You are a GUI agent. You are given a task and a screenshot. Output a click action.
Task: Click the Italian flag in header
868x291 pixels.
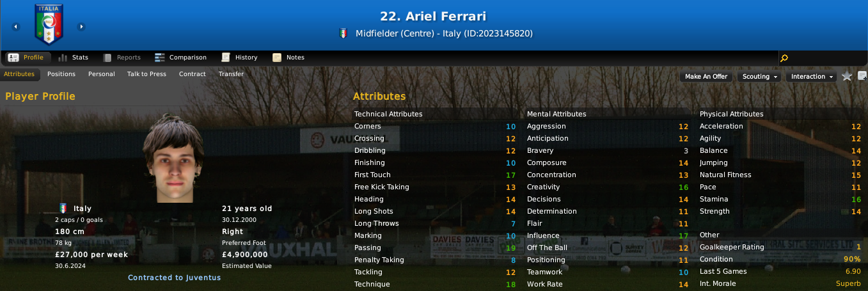pyautogui.click(x=342, y=33)
